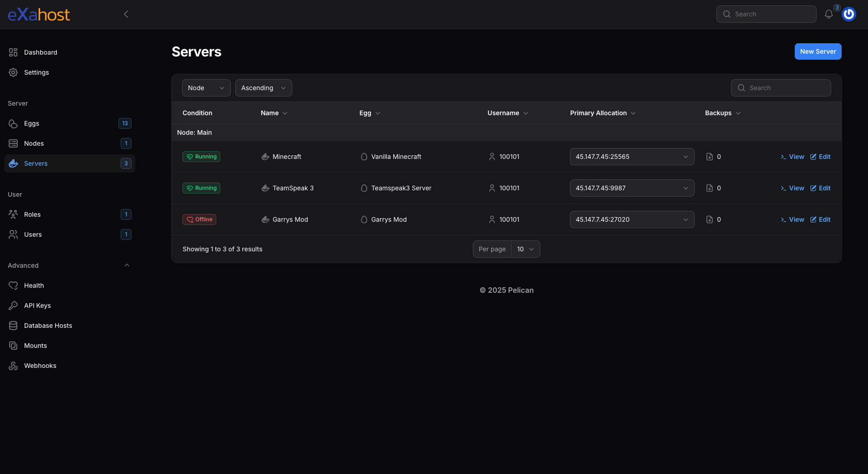Open the API Keys section
Screen dimensions: 868x474
[37, 306]
